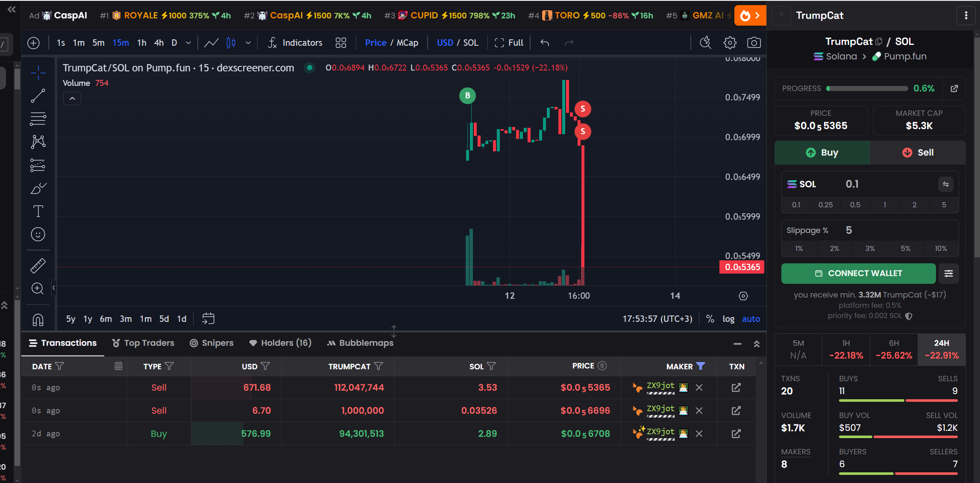The image size is (980, 483).
Task: Collapse the chart legend chevron
Action: 72,99
